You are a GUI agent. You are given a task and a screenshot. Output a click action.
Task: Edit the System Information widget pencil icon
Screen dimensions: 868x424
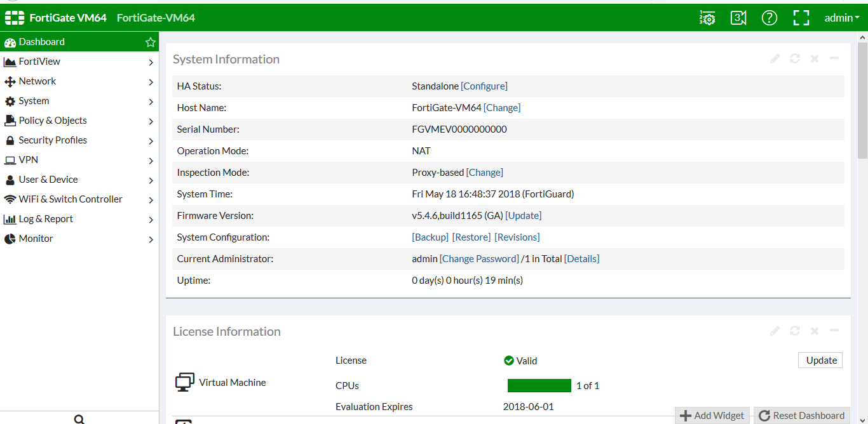775,59
